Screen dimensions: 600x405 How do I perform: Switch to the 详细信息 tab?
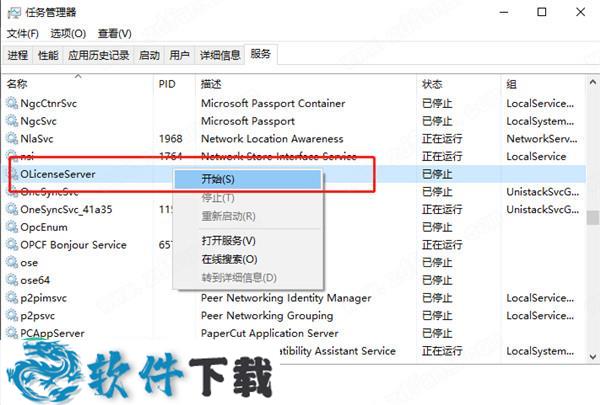[220, 55]
